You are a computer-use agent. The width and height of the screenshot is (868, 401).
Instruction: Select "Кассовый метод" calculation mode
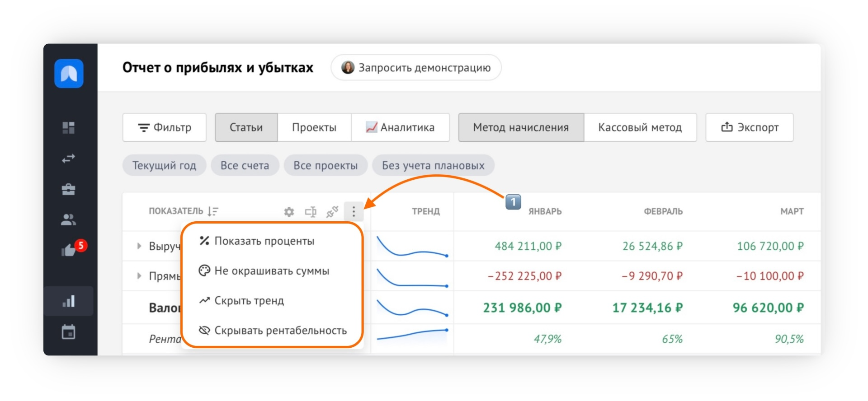[640, 127]
